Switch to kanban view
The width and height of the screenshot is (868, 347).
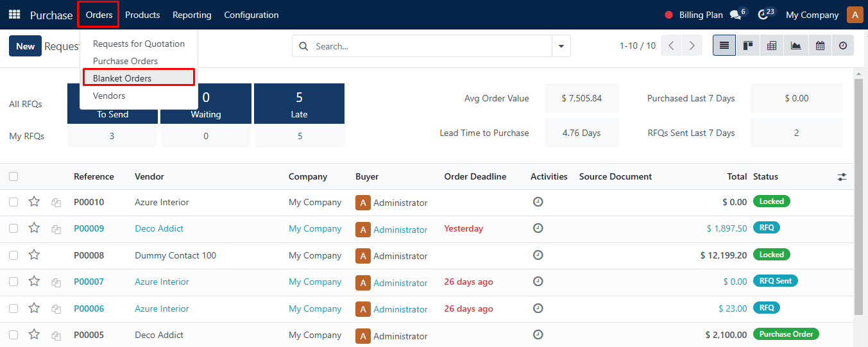click(748, 46)
